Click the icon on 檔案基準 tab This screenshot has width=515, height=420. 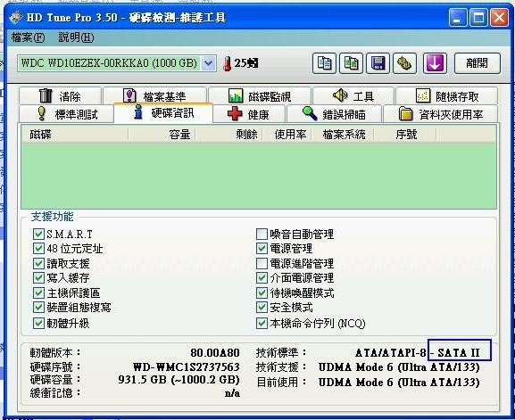(129, 95)
